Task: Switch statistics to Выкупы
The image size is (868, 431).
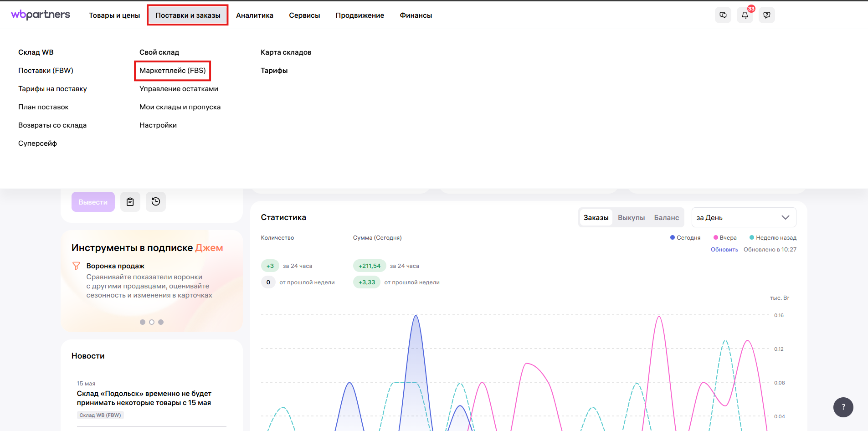Action: tap(631, 218)
